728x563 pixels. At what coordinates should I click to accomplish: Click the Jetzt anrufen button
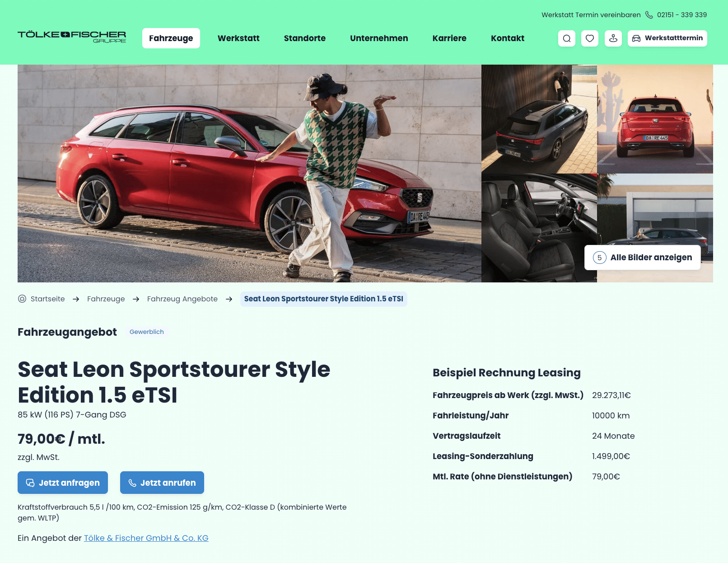[x=162, y=483]
